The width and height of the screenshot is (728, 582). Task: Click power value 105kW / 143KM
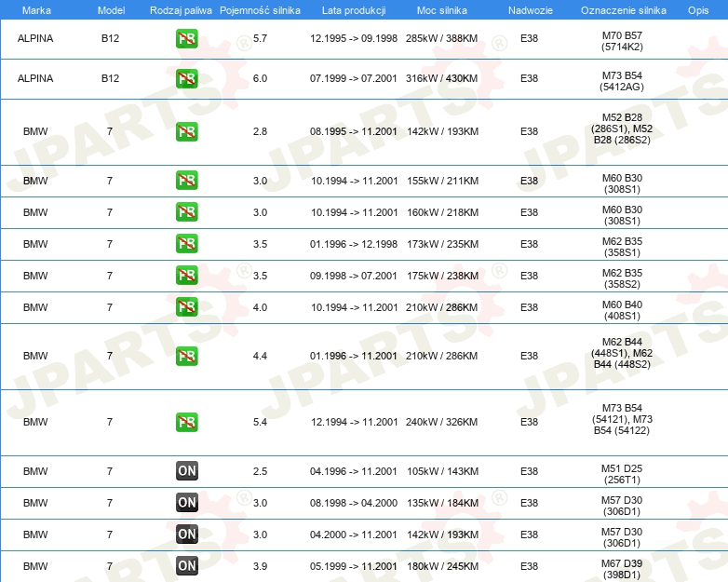point(442,471)
